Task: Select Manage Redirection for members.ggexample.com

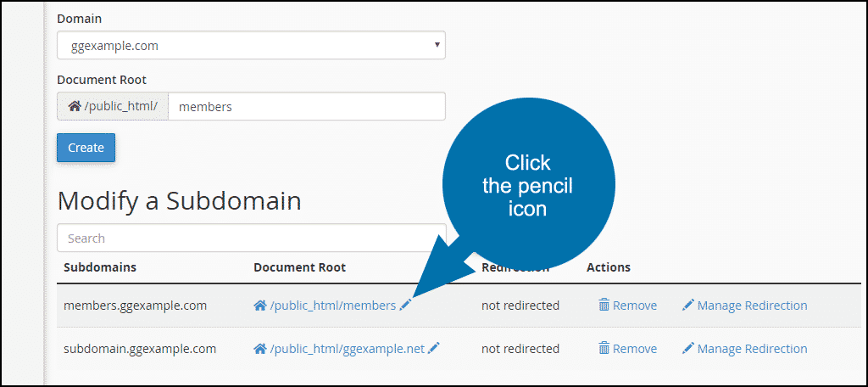Action: tap(752, 306)
